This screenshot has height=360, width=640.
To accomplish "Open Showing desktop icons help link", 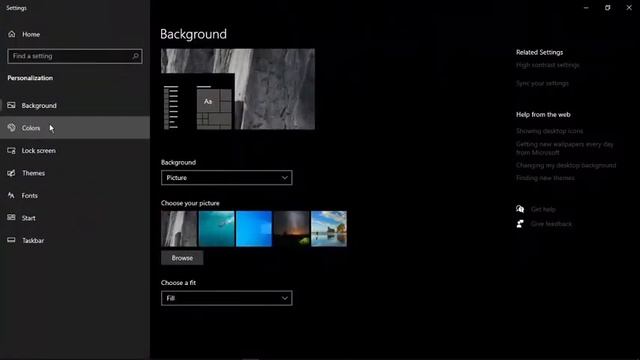I will point(549,131).
